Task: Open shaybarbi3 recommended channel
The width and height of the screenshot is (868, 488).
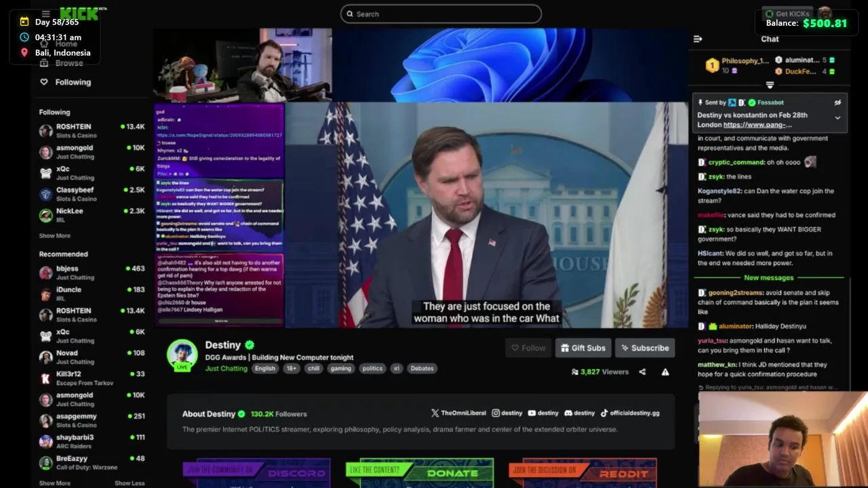Action: point(92,441)
